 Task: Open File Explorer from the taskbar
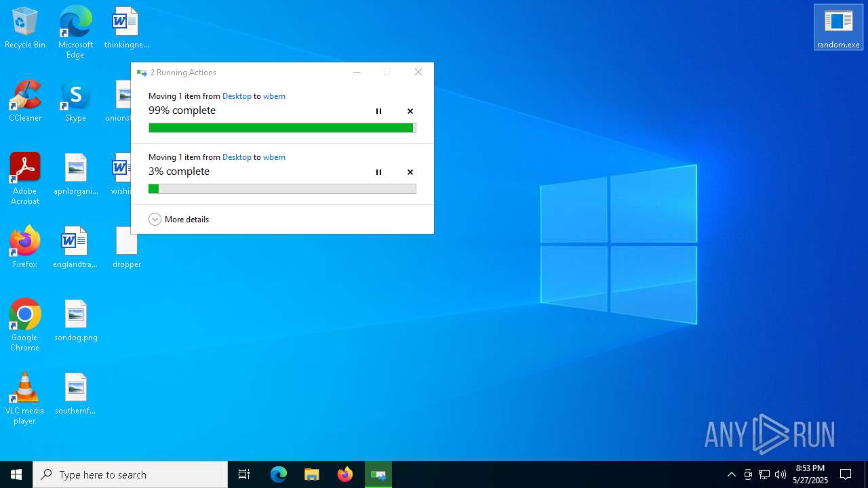(x=312, y=474)
